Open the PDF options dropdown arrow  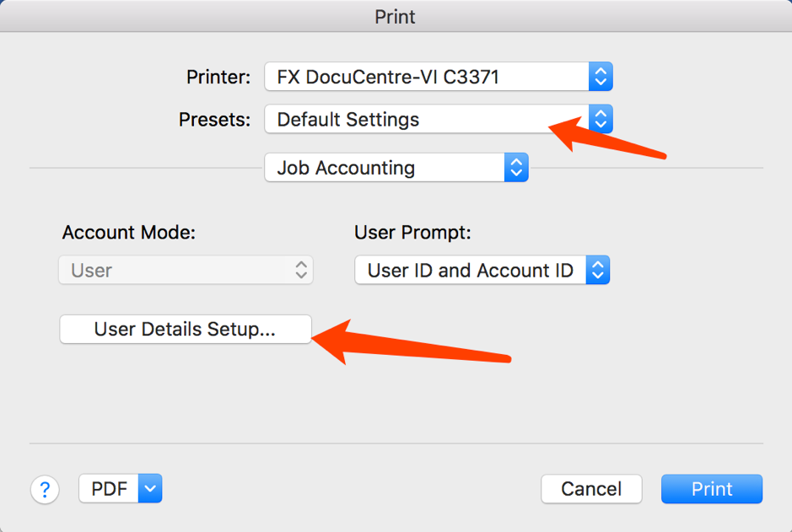[149, 488]
